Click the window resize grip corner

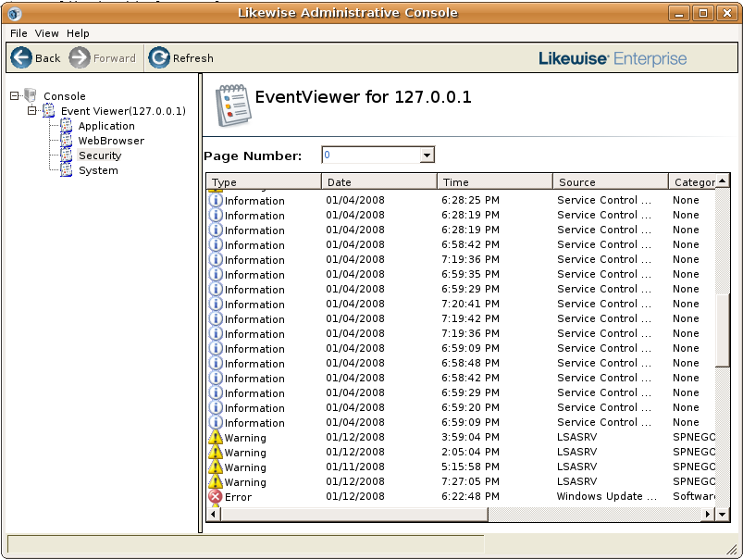pyautogui.click(x=732, y=549)
